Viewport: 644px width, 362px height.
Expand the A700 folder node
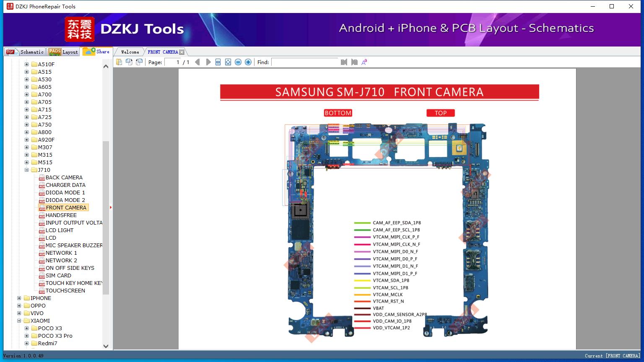pyautogui.click(x=27, y=95)
